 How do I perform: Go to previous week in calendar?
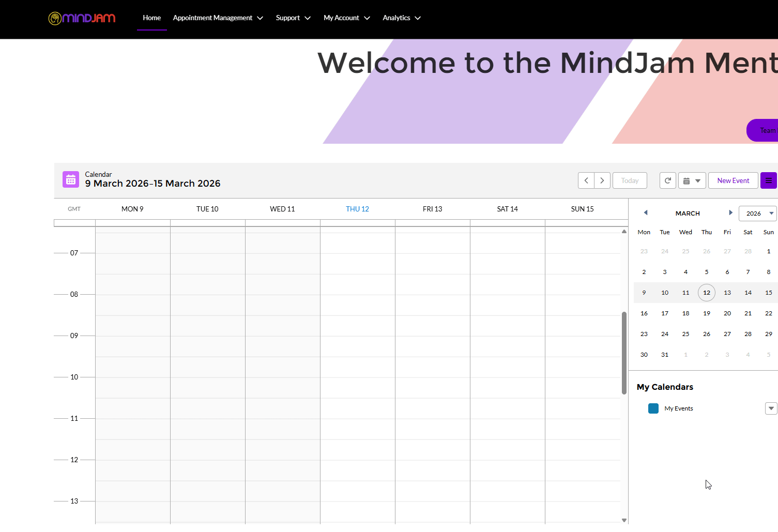click(586, 180)
